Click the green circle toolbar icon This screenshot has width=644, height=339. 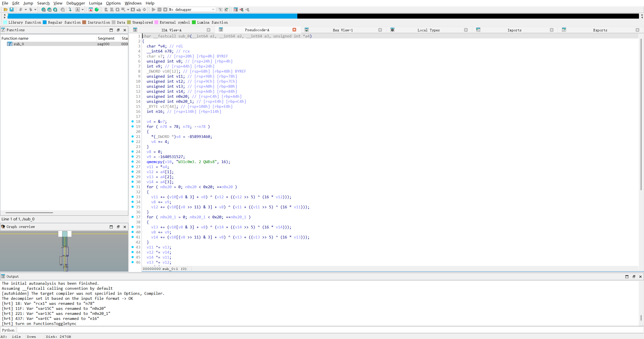click(x=97, y=10)
